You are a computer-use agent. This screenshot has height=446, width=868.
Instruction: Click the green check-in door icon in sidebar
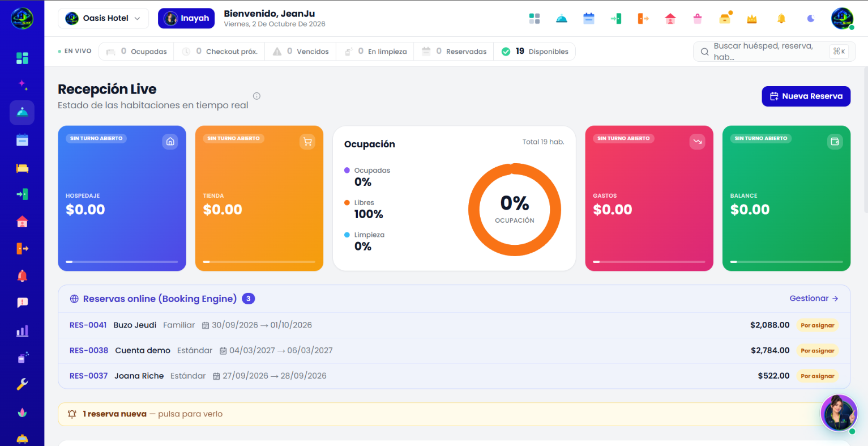22,194
